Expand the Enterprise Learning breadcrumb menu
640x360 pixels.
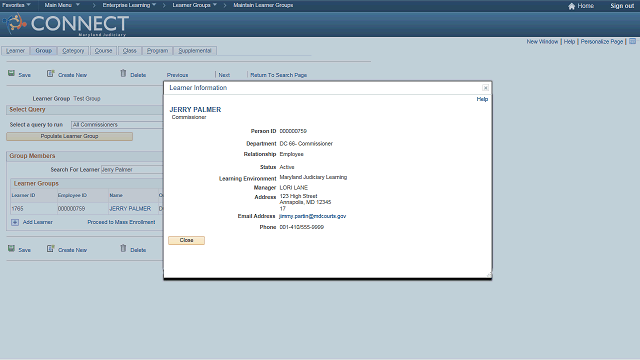[129, 5]
